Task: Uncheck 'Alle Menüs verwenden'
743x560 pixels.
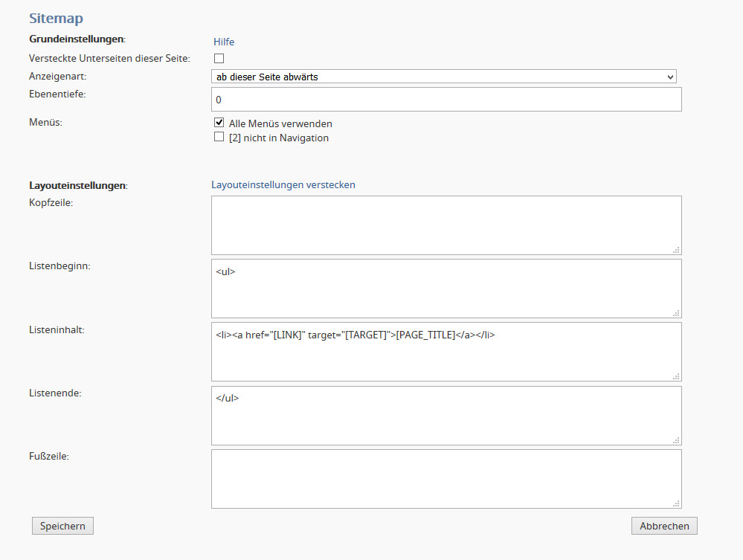Action: point(219,123)
